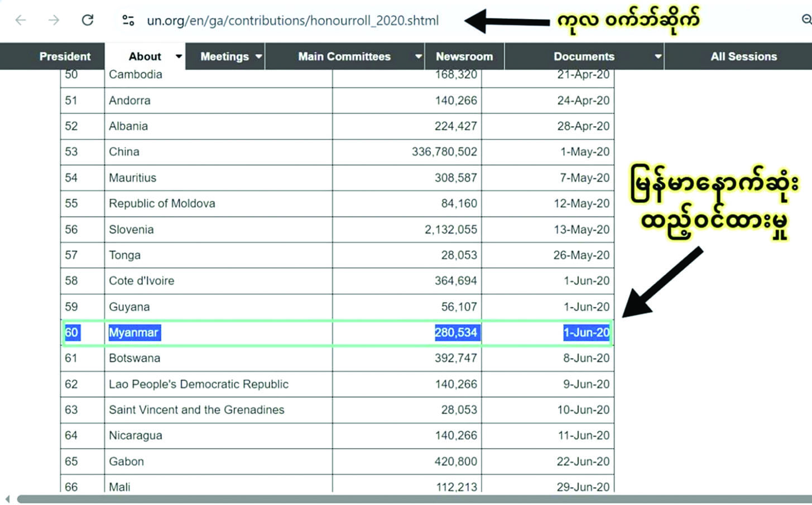812x505 pixels.
Task: Click the browser back arrow
Action: [21, 21]
